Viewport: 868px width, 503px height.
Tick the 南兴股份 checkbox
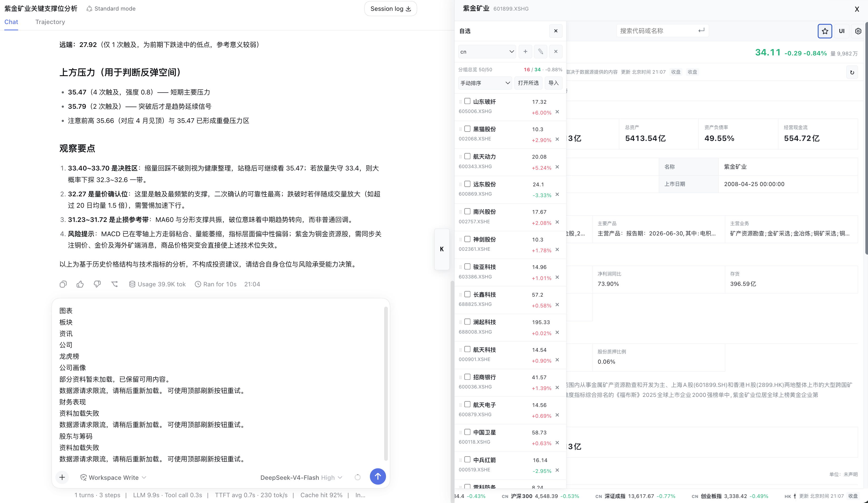[468, 211]
